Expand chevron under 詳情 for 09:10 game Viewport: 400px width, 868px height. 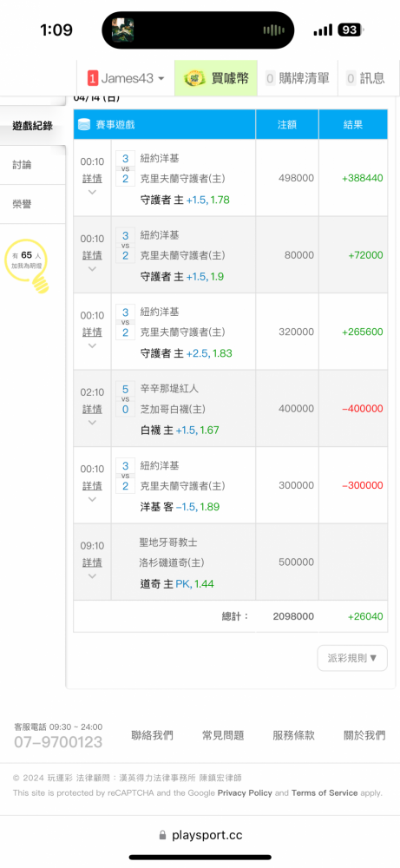click(92, 575)
